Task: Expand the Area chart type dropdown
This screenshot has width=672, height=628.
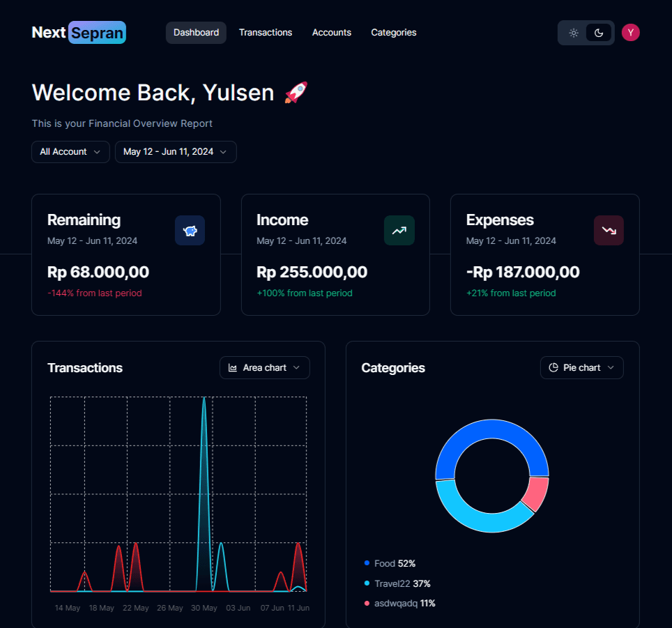Action: click(x=265, y=368)
